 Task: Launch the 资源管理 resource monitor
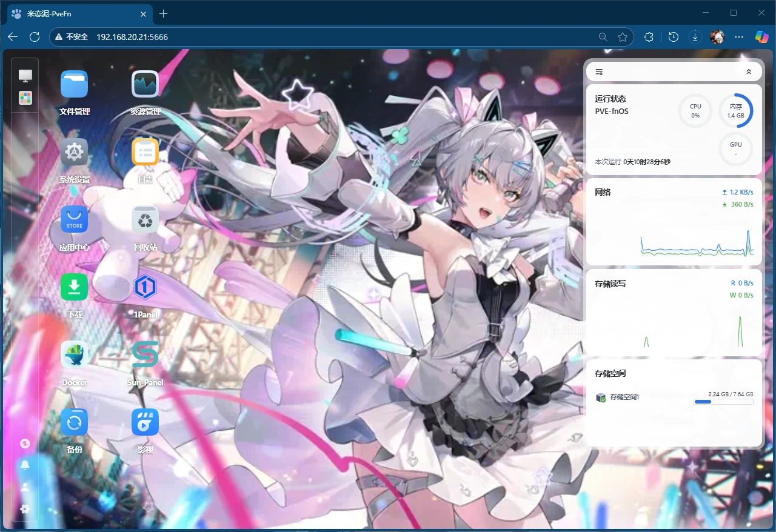tap(145, 85)
